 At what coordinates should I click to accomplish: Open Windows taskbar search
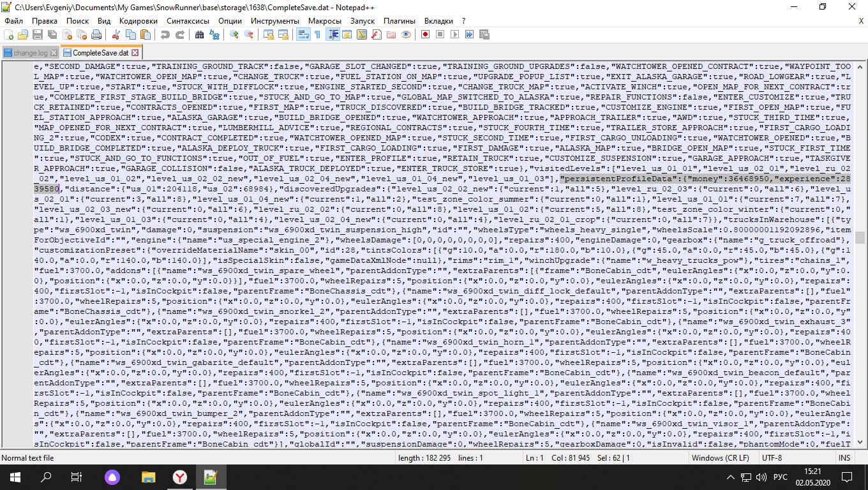(46, 477)
